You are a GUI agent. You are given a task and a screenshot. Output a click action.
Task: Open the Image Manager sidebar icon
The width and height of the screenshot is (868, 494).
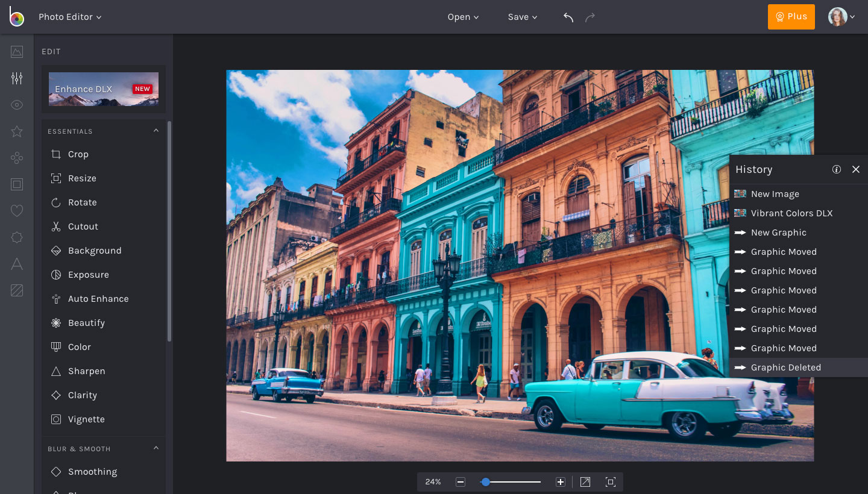[x=17, y=52]
